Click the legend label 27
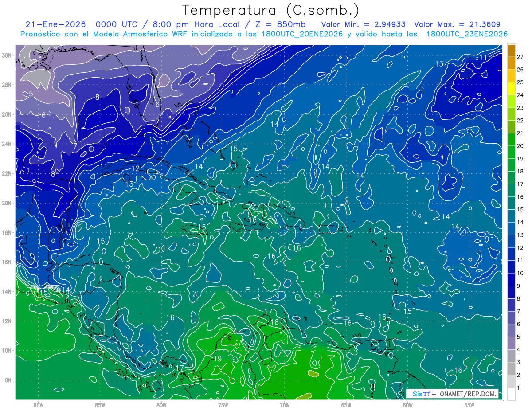This screenshot has width=532, height=411. pos(520,56)
